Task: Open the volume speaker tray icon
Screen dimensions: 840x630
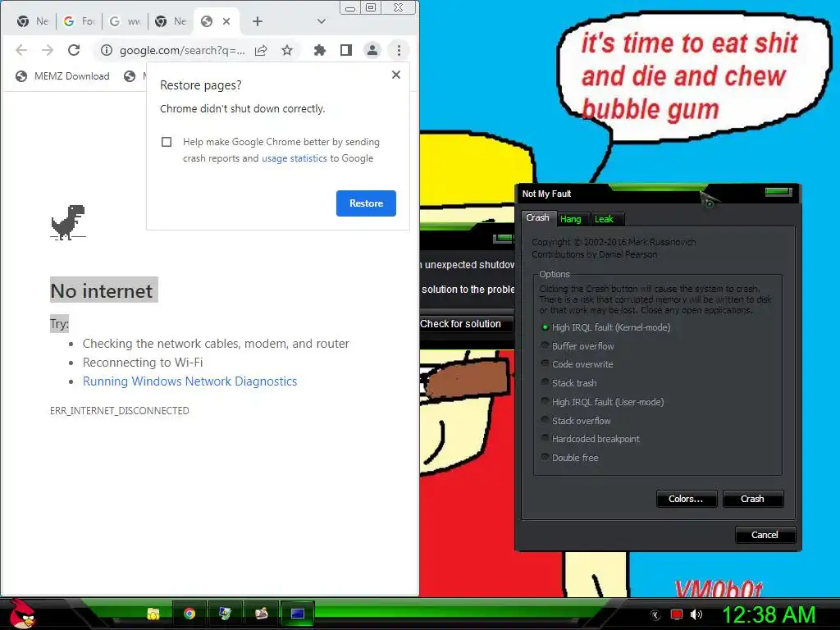Action: click(x=696, y=614)
